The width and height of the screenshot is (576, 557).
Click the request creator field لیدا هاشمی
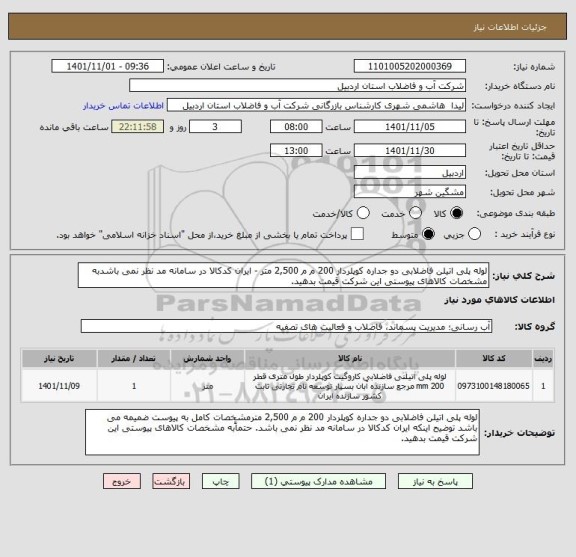pyautogui.click(x=317, y=106)
